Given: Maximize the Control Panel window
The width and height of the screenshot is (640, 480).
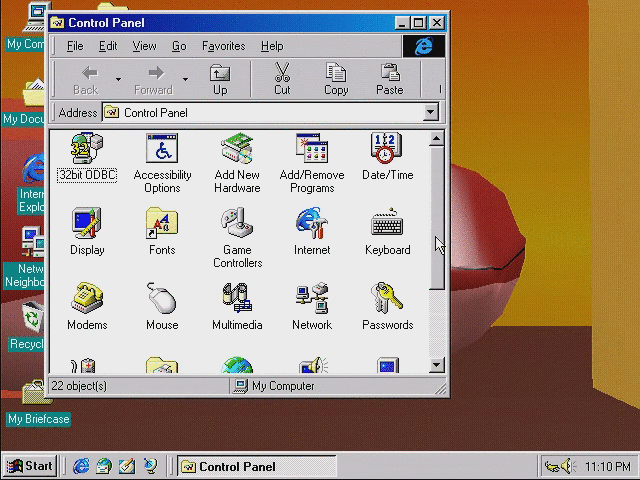Looking at the screenshot, I should [x=419, y=23].
